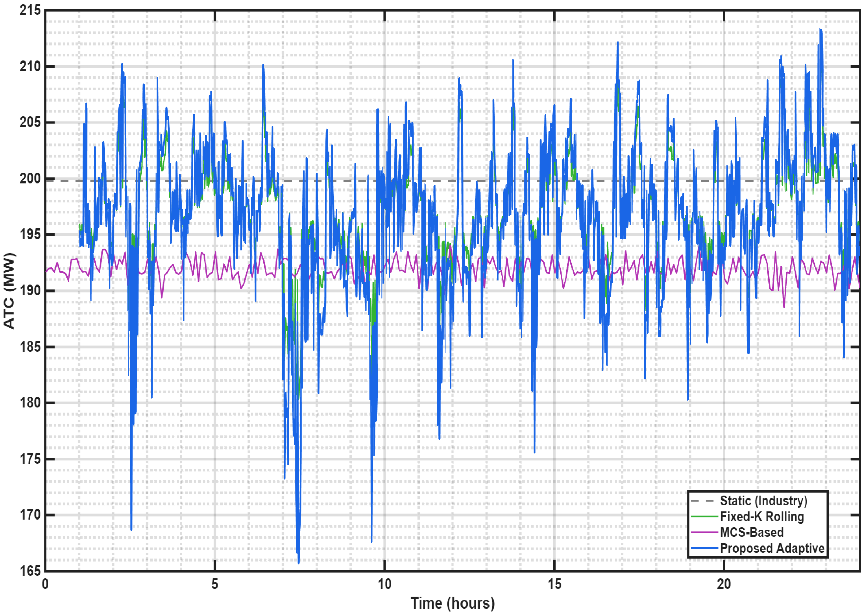The height and width of the screenshot is (616, 866).
Task: Click the "Time (hours)" x-axis title
Action: coord(453,603)
